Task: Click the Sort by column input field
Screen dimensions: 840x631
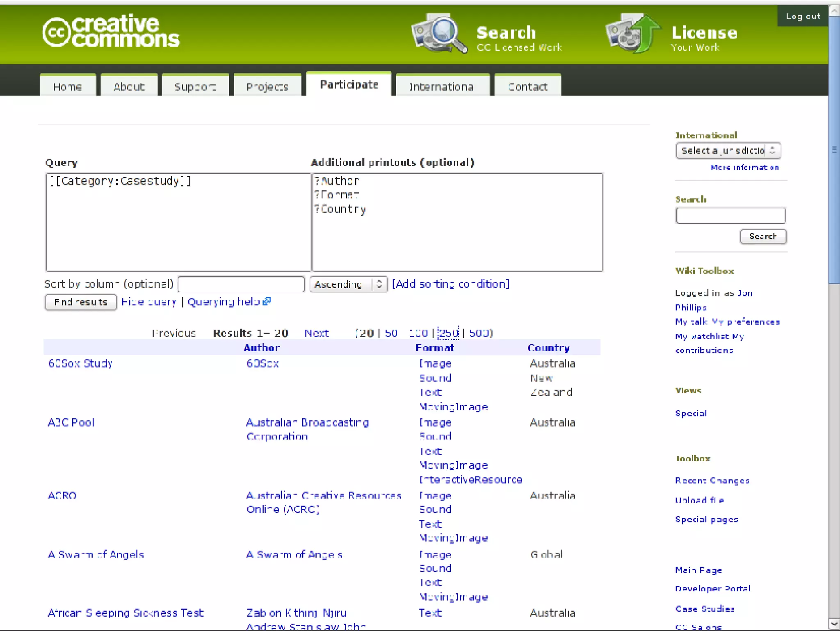Action: (x=241, y=284)
